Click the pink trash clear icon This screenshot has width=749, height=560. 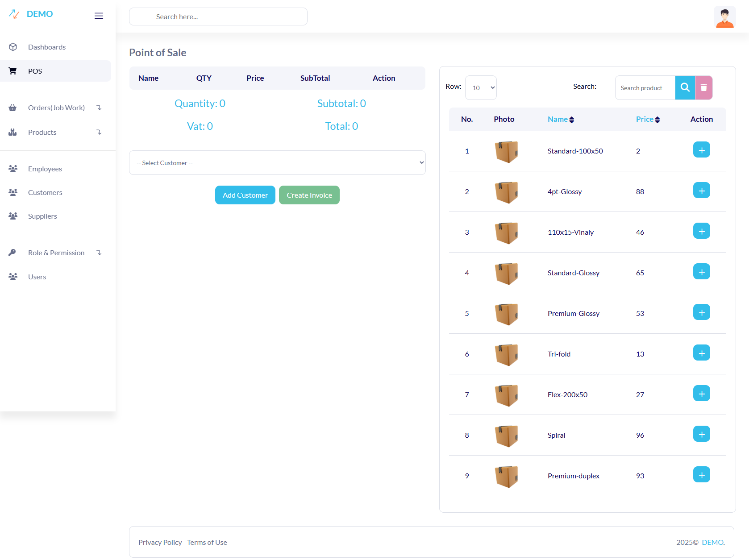point(703,87)
